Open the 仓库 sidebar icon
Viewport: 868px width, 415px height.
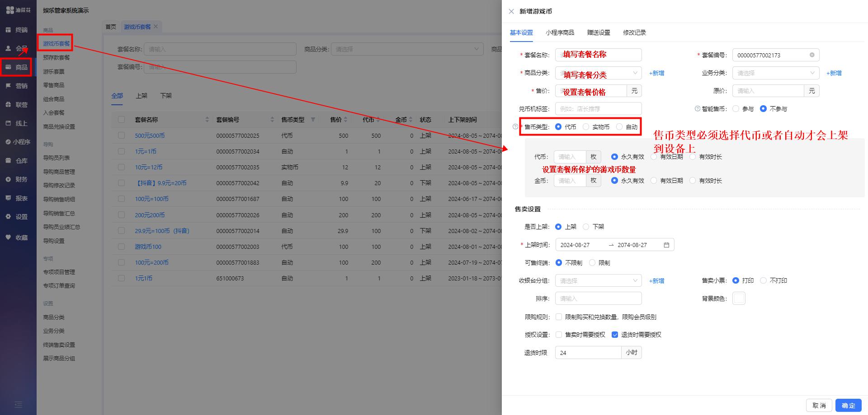[x=8, y=161]
